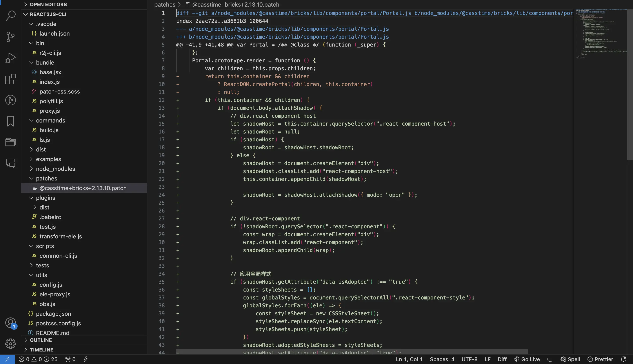Click the Ln 1, Col 1 indicator

[x=409, y=359]
